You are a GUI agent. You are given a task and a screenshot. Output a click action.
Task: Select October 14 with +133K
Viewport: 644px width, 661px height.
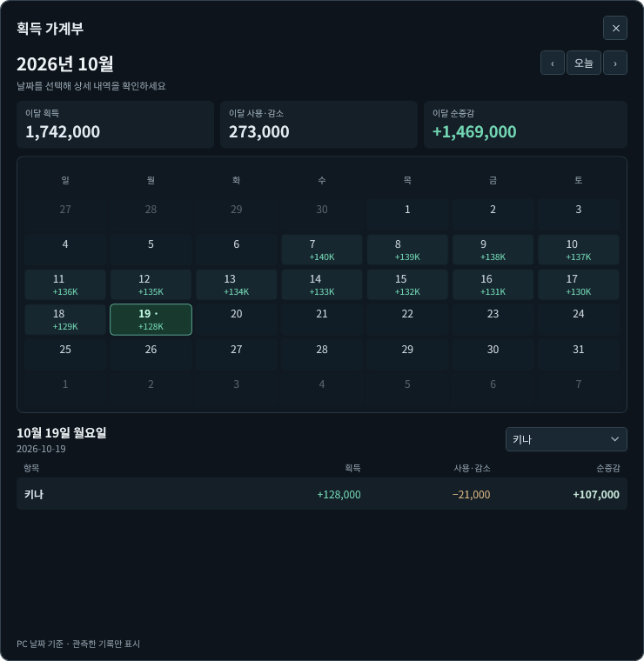point(322,285)
